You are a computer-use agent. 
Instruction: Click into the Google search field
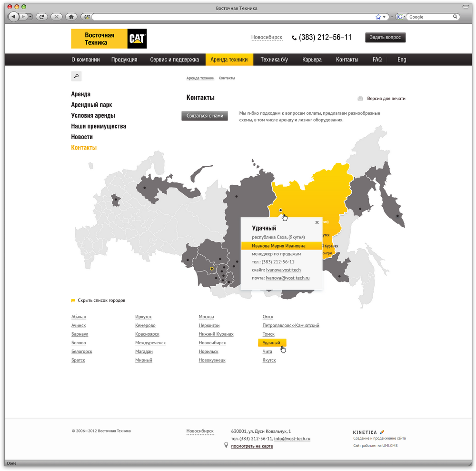[x=428, y=17]
